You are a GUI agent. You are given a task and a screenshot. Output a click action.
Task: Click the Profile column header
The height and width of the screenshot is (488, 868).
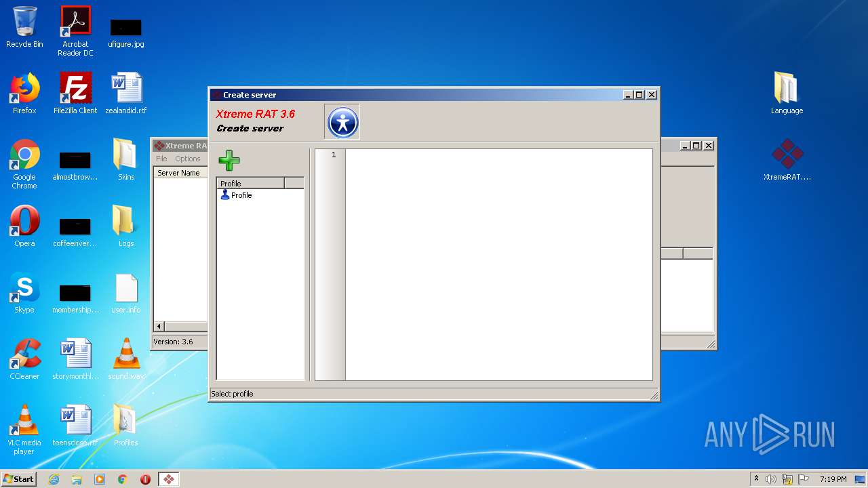tap(250, 184)
